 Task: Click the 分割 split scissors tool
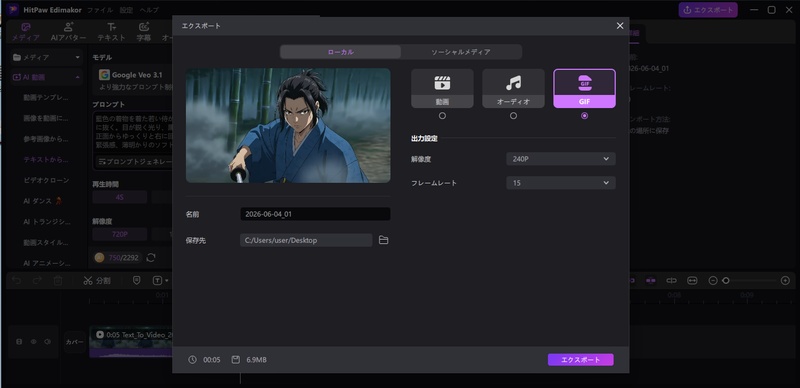point(96,281)
